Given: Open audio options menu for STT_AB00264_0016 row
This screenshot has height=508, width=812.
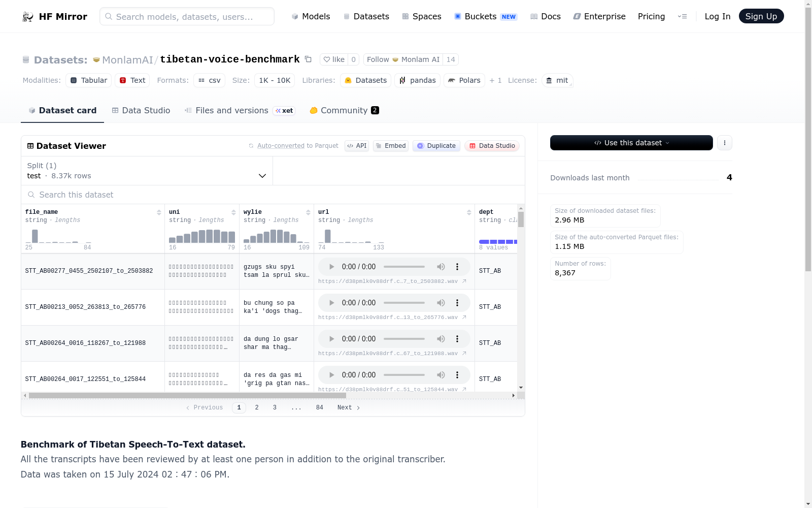Looking at the screenshot, I should [x=457, y=339].
